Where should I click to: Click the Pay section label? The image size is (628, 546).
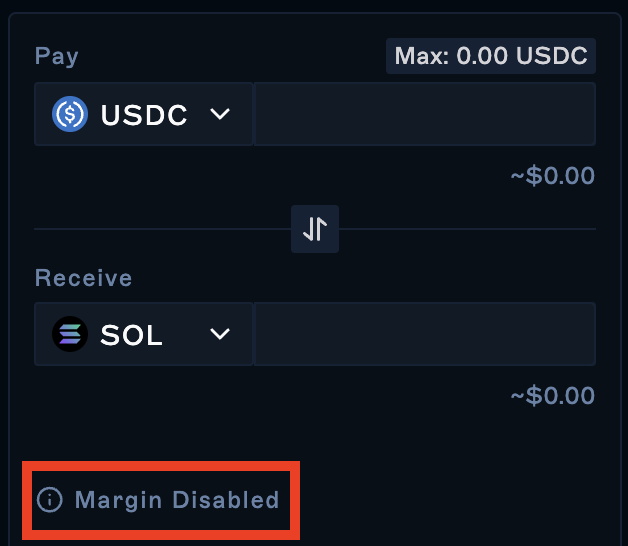click(57, 56)
